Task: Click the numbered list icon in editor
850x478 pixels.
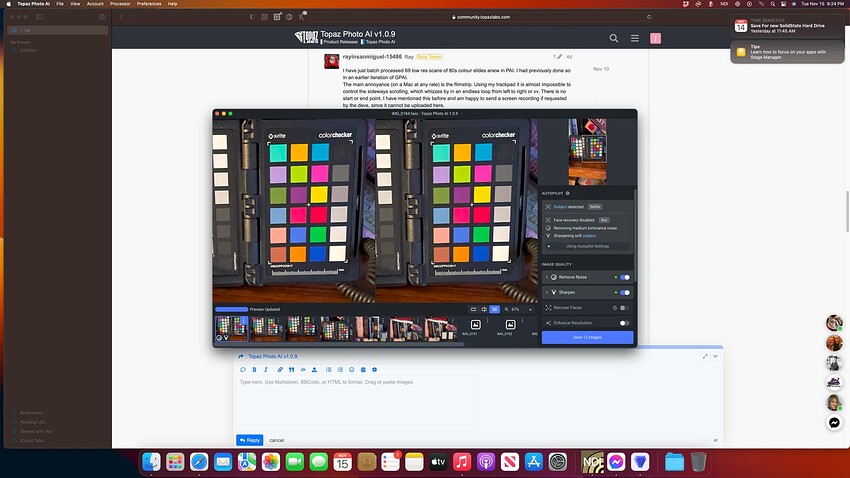Action: tap(340, 370)
